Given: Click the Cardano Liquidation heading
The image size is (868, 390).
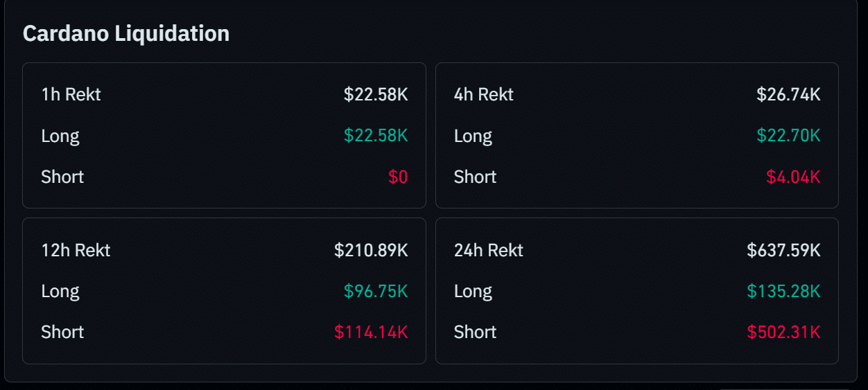Looking at the screenshot, I should (126, 33).
